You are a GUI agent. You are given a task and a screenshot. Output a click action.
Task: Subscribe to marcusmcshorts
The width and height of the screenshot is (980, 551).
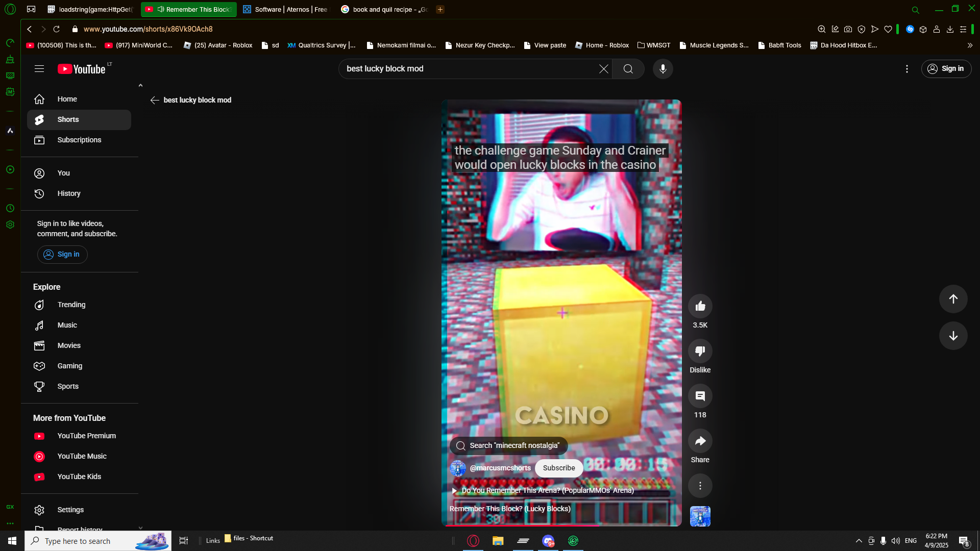pyautogui.click(x=559, y=468)
